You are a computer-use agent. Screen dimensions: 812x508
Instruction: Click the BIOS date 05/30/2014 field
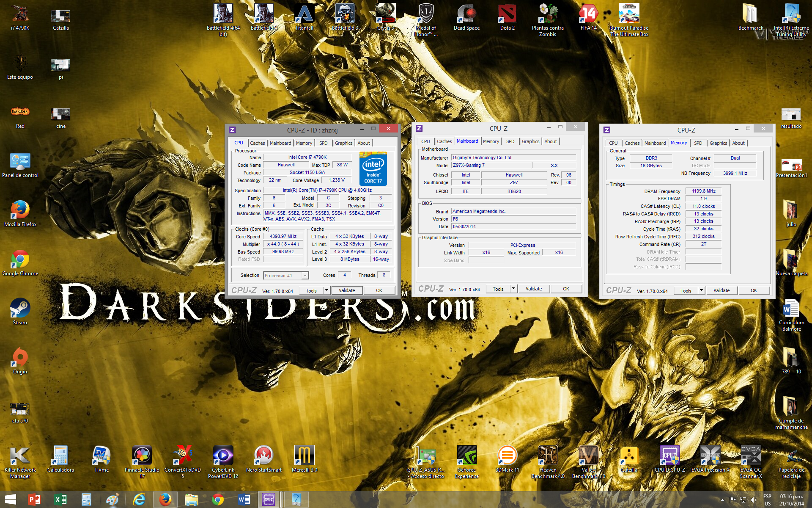(513, 226)
